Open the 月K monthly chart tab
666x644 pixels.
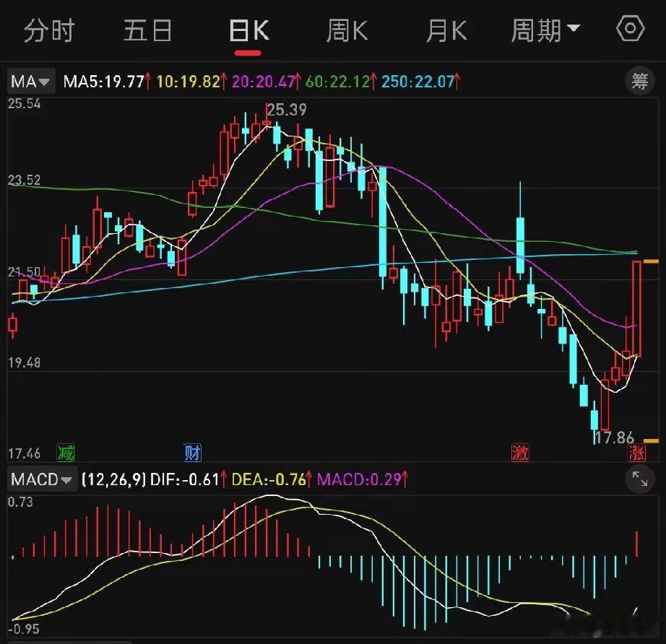446,30
